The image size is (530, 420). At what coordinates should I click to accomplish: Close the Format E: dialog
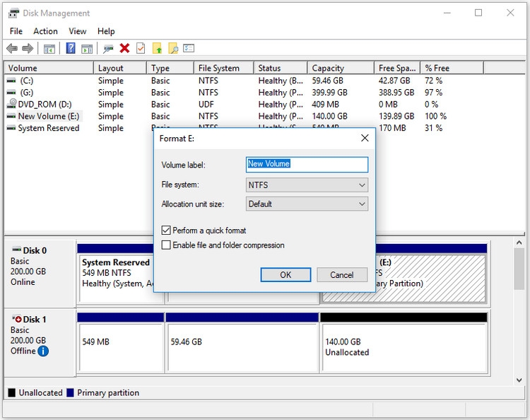pos(365,138)
